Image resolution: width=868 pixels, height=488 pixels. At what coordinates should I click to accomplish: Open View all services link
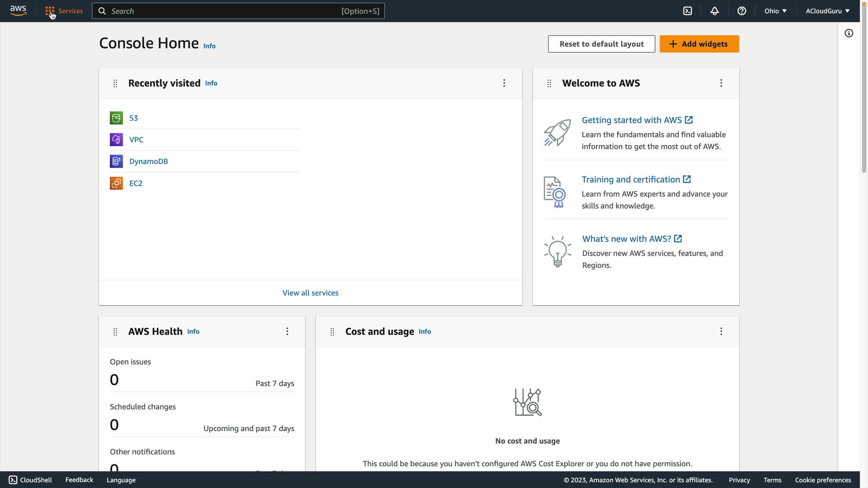pos(310,293)
